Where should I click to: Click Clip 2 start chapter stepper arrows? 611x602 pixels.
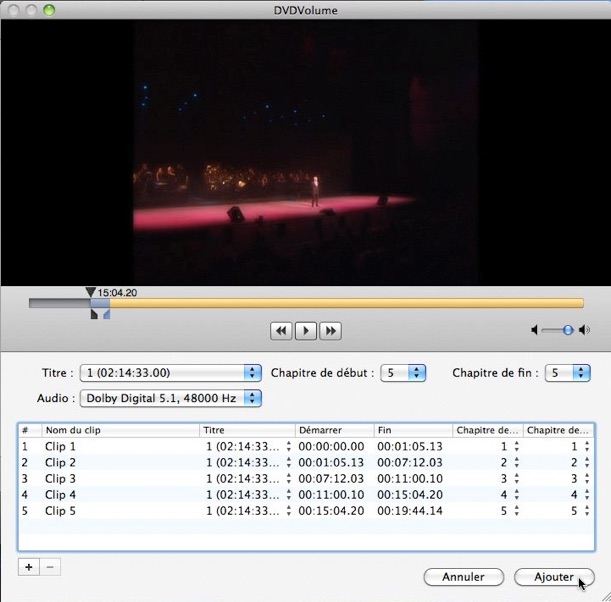click(x=517, y=463)
